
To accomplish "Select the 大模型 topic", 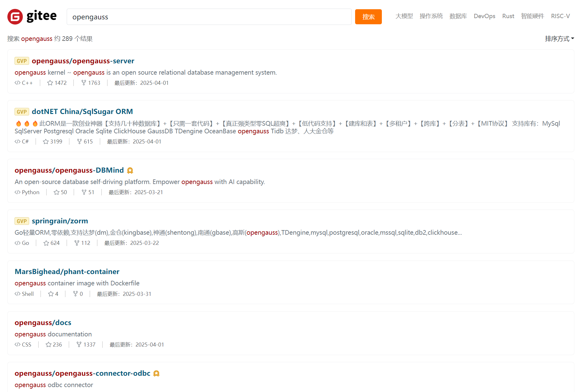I will (x=404, y=16).
